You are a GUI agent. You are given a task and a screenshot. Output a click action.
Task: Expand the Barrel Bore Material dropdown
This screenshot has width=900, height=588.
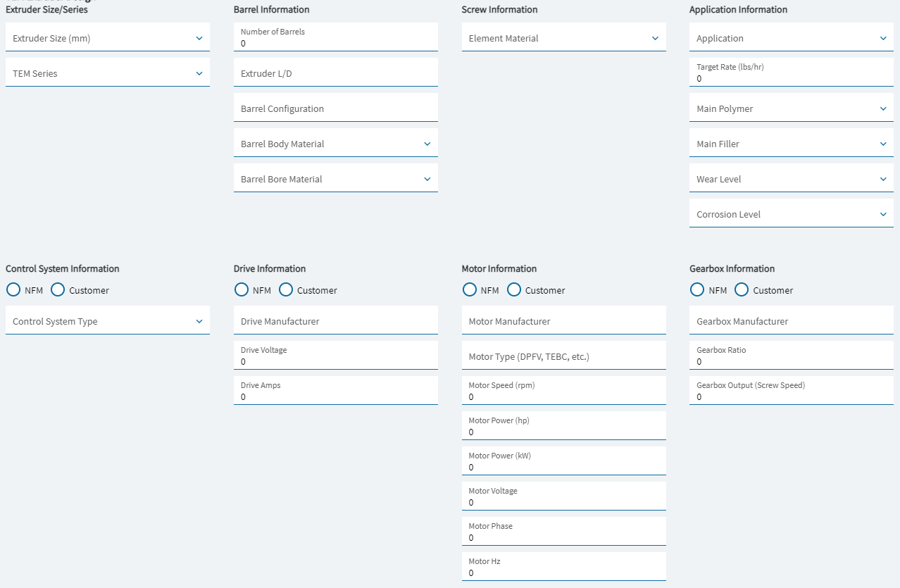[335, 178]
